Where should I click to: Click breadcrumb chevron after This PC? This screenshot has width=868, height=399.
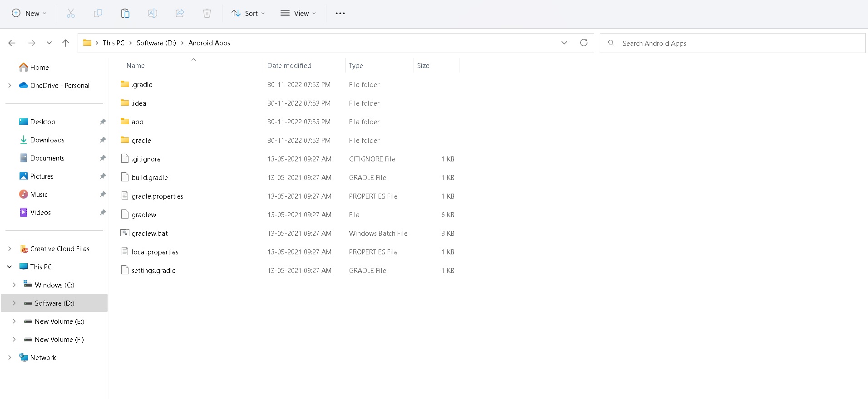[131, 43]
